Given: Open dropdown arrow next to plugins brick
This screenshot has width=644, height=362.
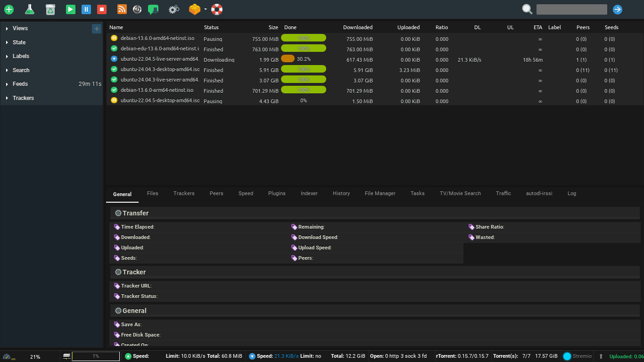Looking at the screenshot, I should click(x=206, y=9).
